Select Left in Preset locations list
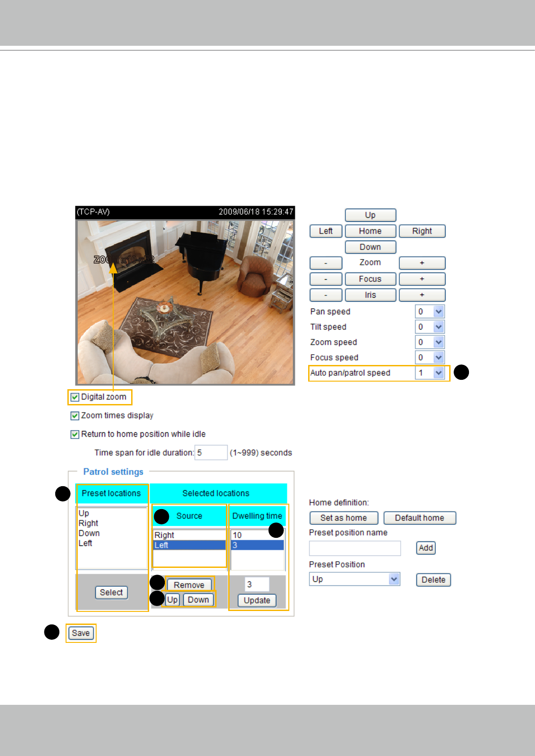The width and height of the screenshot is (535, 756). pos(85,543)
